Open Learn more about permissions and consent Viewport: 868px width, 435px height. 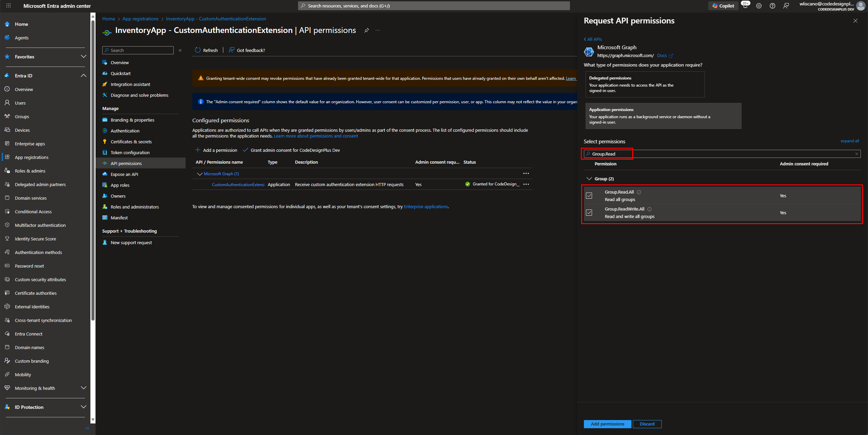click(316, 136)
